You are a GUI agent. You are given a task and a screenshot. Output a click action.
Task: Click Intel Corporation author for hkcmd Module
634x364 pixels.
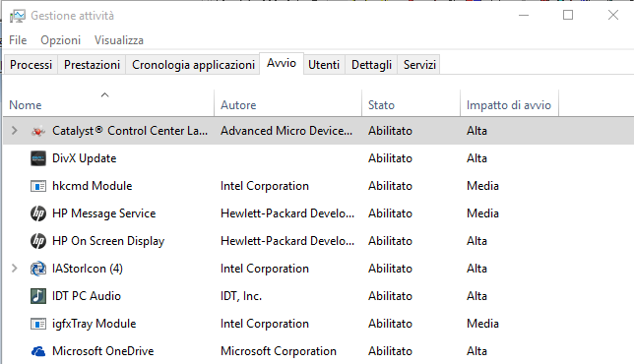265,186
